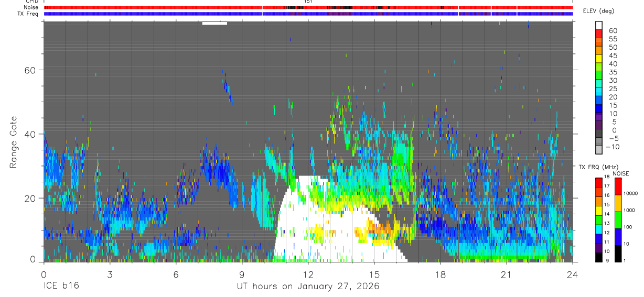
Task: Click yellow TX FRQ swatch between 15 and 14
Action: [x=599, y=210]
